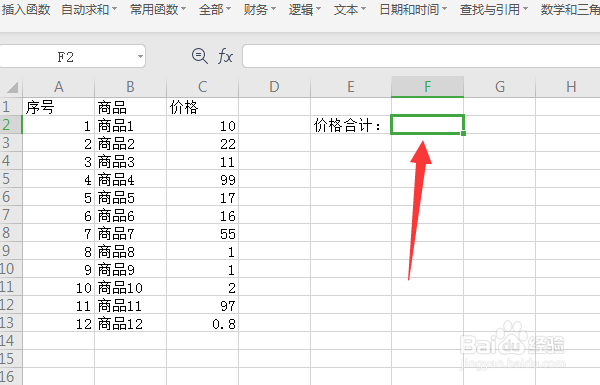
Task: Select column G header
Action: pyautogui.click(x=500, y=87)
